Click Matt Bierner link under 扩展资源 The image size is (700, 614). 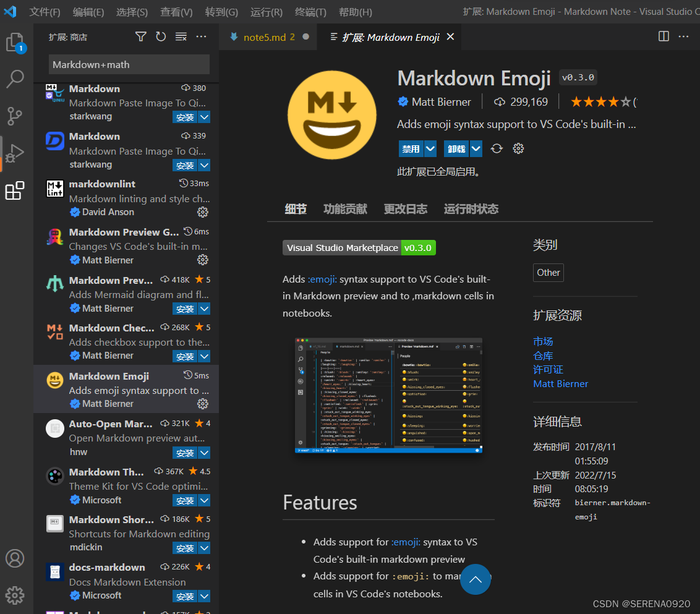point(561,384)
